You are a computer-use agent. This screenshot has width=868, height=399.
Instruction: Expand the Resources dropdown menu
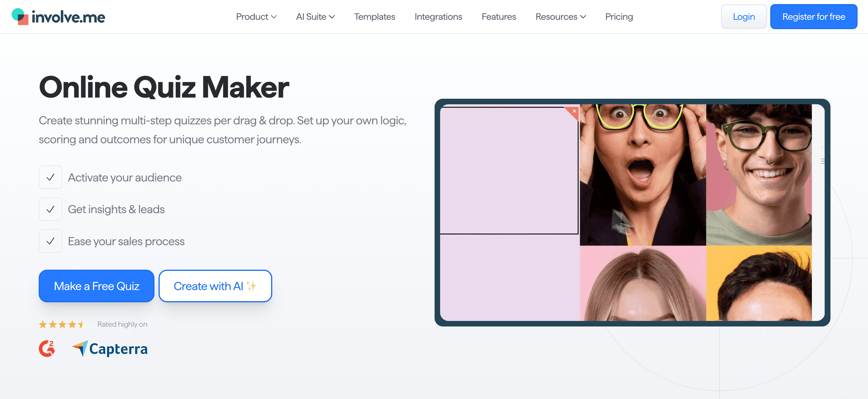point(561,17)
